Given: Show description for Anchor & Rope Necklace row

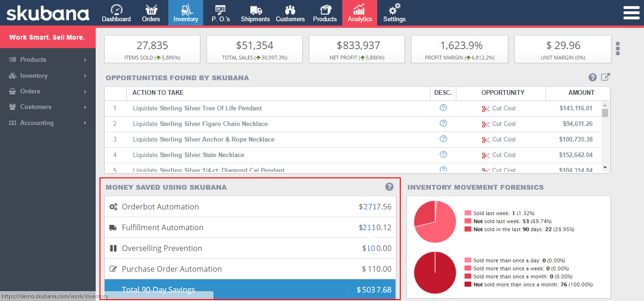Looking at the screenshot, I should 443,139.
